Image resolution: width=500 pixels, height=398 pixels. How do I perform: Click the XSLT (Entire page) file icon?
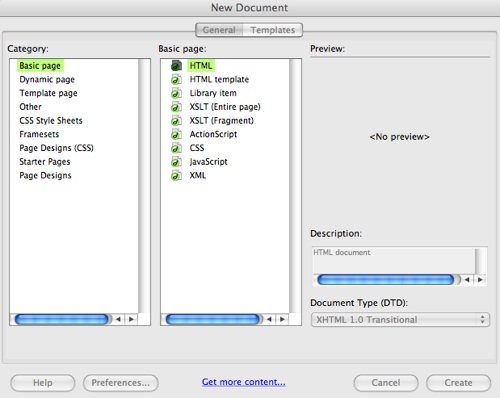[x=176, y=107]
